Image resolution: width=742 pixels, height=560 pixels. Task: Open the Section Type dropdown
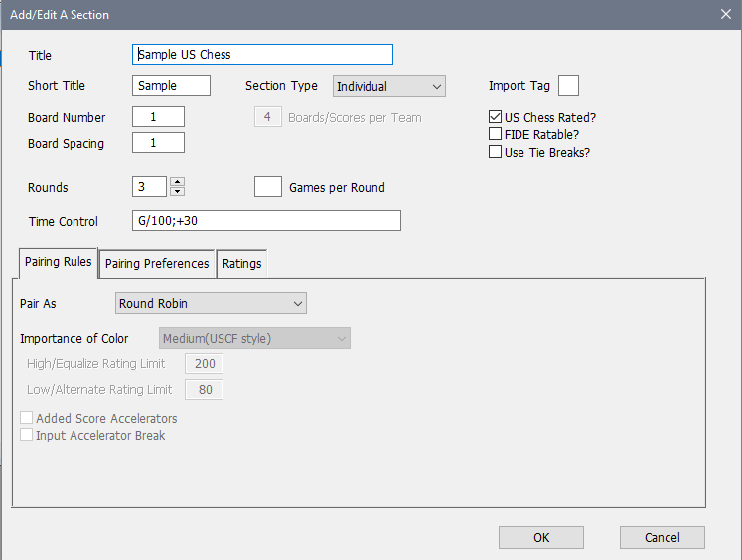pyautogui.click(x=388, y=87)
